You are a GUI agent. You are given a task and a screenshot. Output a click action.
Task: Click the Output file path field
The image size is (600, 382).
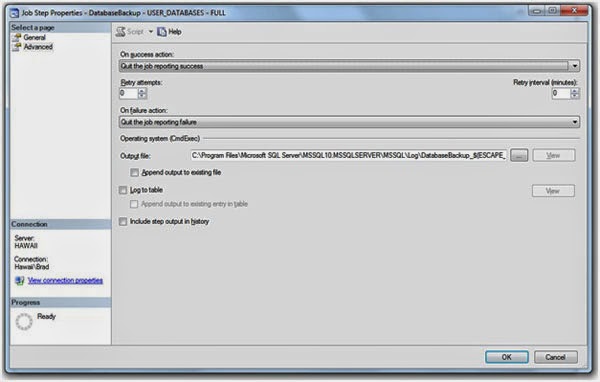coord(348,155)
